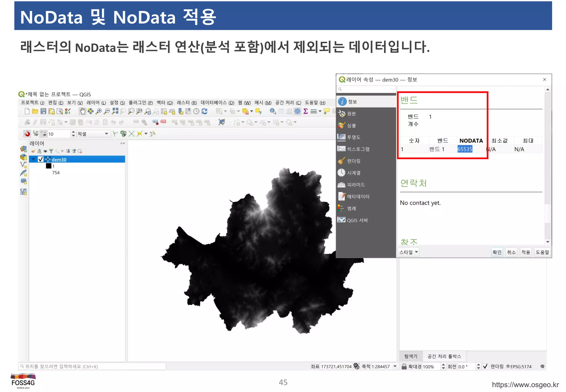
Task: Select the Pan Map hand tool
Action: pos(82,111)
